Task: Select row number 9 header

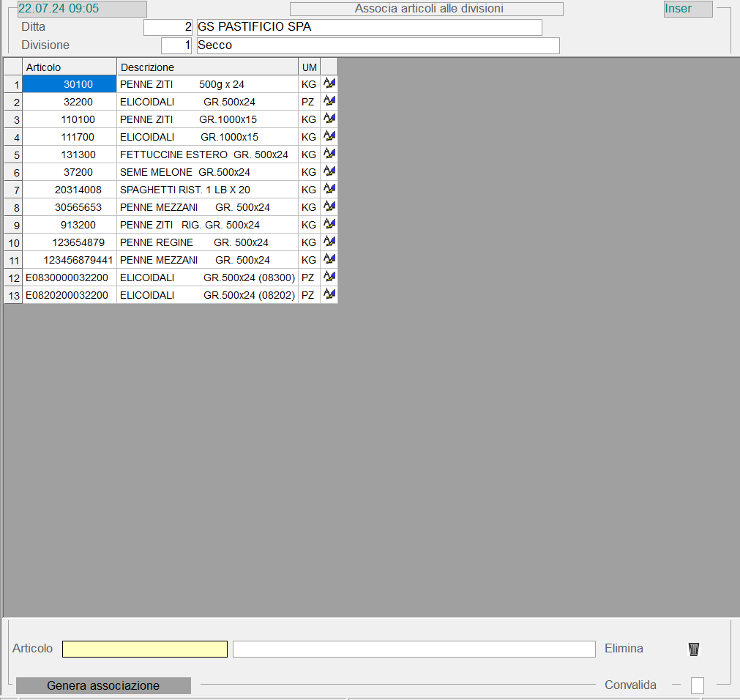Action: pyautogui.click(x=13, y=225)
